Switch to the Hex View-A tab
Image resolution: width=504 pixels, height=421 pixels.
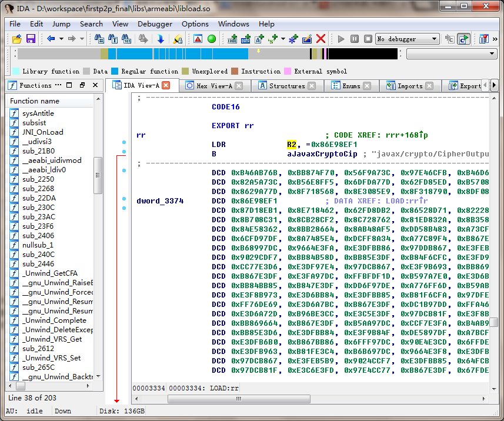click(213, 86)
